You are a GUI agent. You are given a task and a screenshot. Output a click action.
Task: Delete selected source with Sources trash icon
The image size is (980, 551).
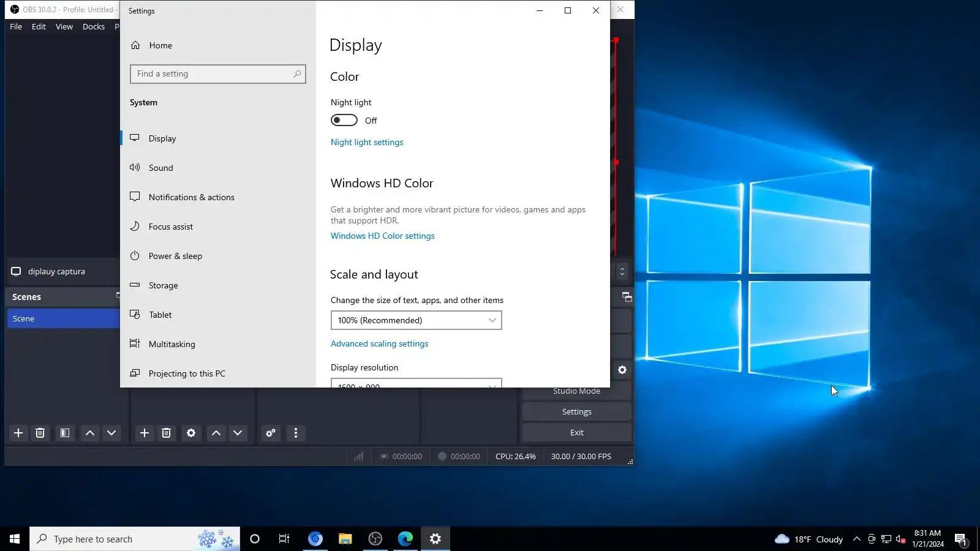pos(166,433)
